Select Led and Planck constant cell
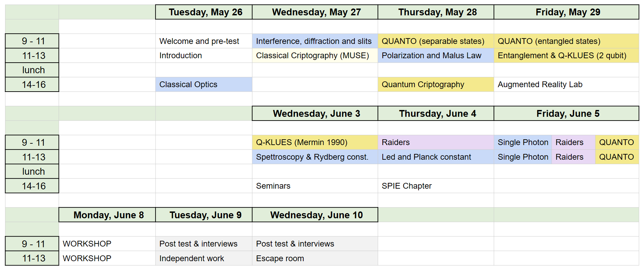 tap(436, 157)
